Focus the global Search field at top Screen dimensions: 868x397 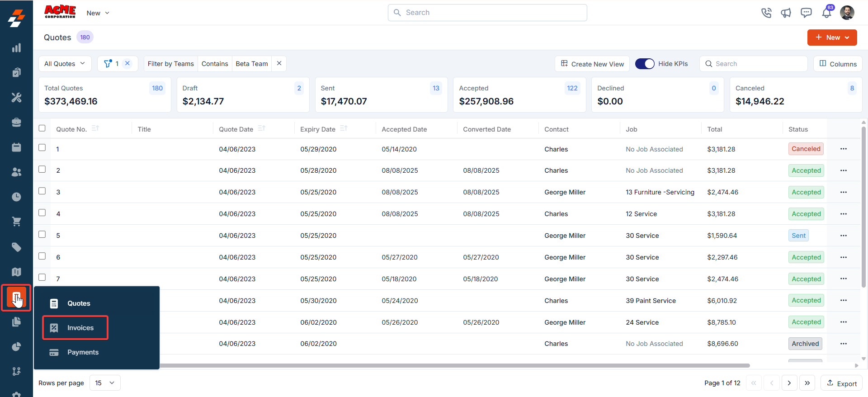click(x=487, y=13)
